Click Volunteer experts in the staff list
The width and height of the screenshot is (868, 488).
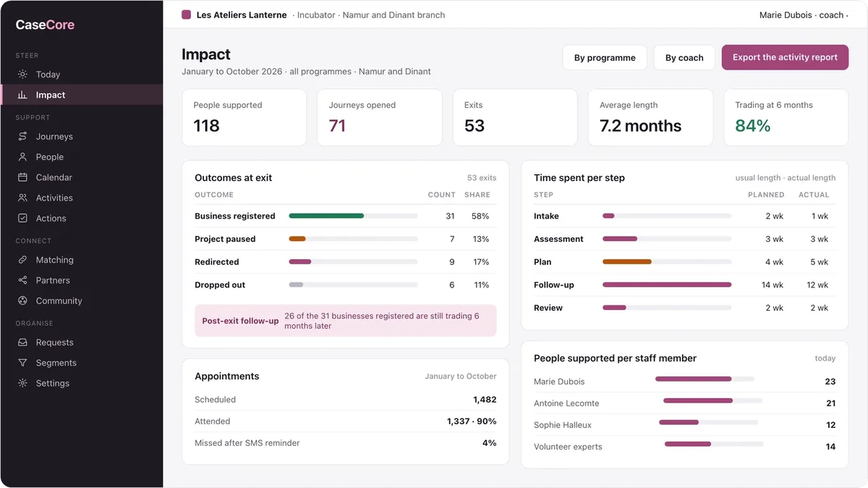coord(568,447)
